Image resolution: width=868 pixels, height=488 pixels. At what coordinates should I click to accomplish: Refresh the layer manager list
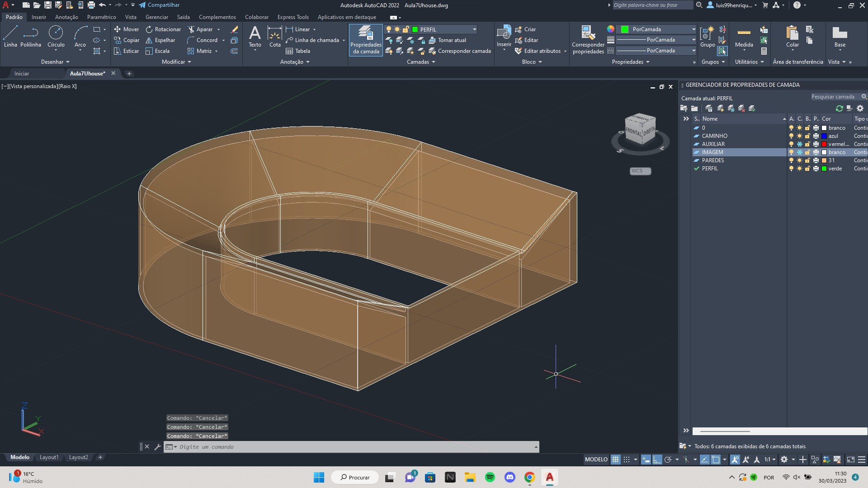(840, 108)
